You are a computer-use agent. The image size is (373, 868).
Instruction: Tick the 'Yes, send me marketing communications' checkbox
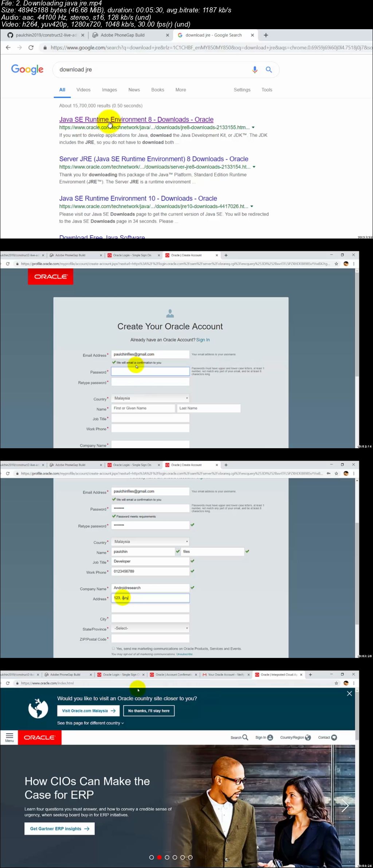click(113, 648)
